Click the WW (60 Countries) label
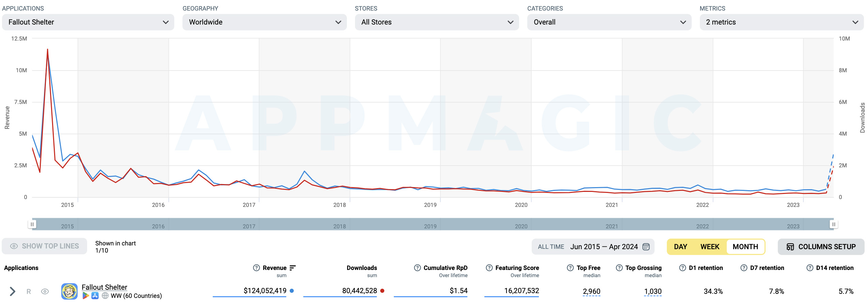The width and height of the screenshot is (868, 302). click(x=136, y=296)
